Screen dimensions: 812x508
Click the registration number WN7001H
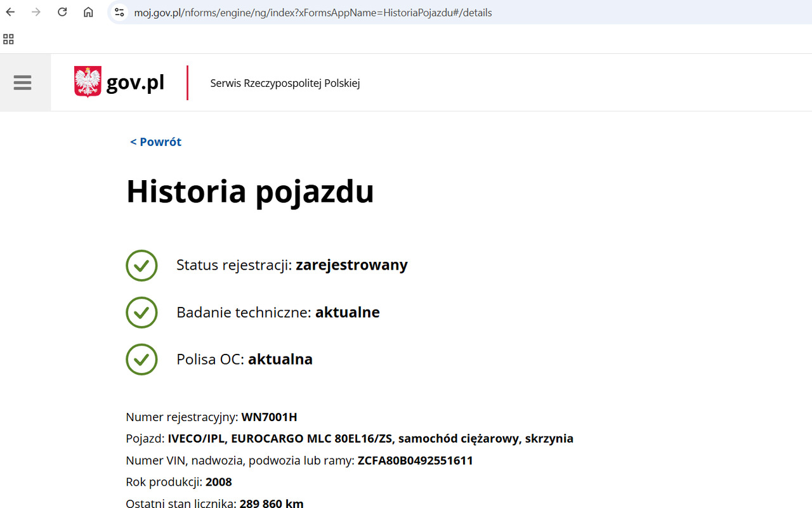[x=269, y=417]
